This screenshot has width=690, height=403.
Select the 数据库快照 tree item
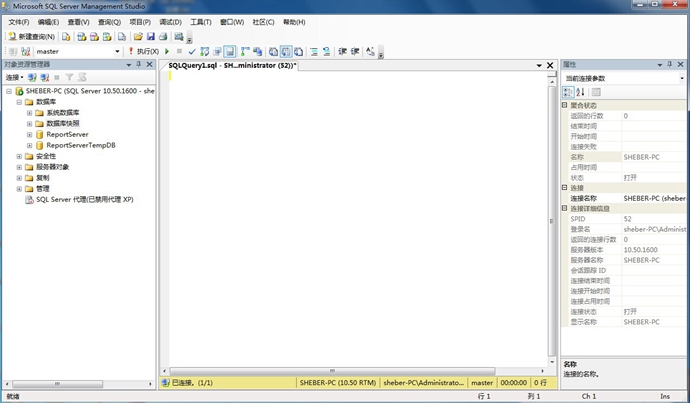click(x=63, y=124)
